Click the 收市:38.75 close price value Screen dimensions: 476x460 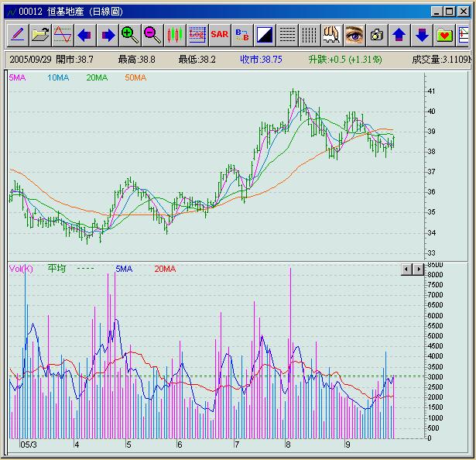[x=261, y=60]
